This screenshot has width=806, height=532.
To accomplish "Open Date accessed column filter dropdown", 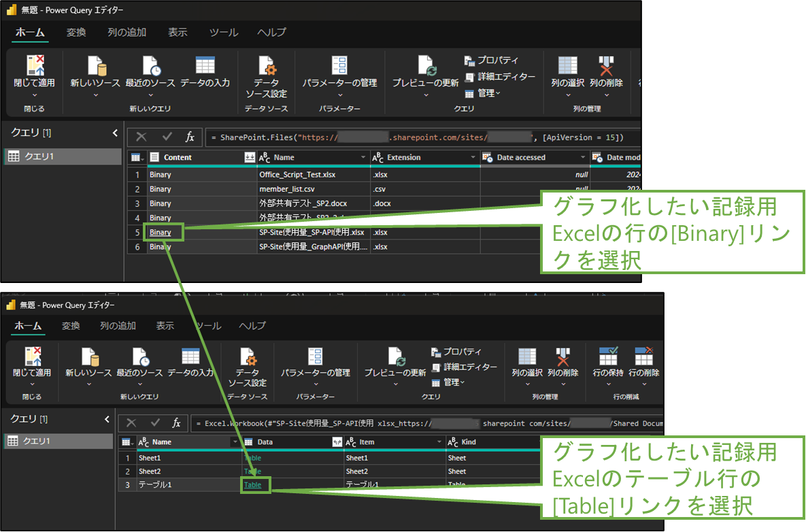I will (583, 157).
